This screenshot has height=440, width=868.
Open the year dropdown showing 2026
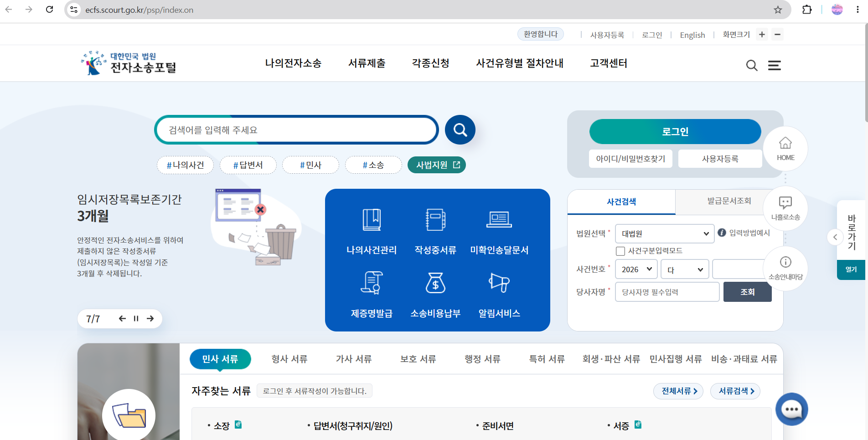point(636,269)
